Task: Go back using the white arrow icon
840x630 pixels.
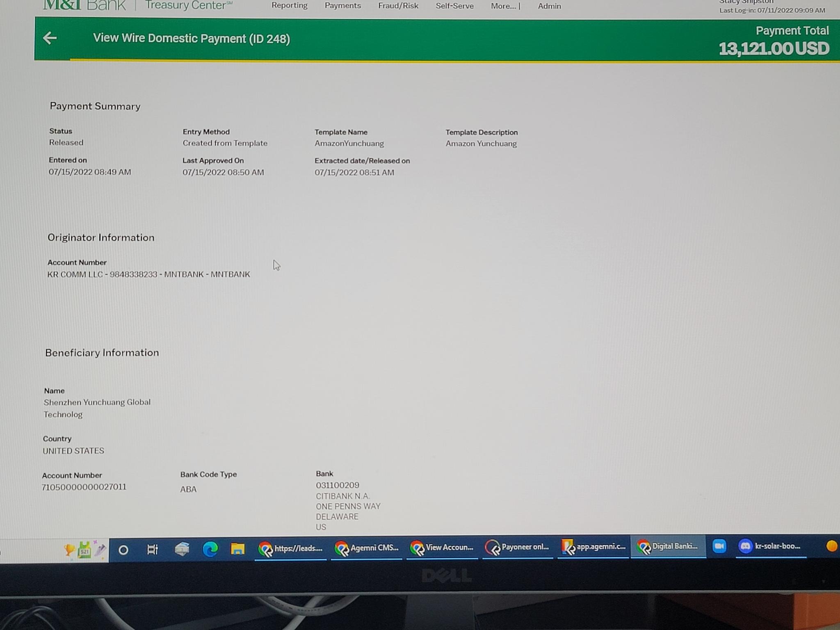Action: pyautogui.click(x=50, y=38)
